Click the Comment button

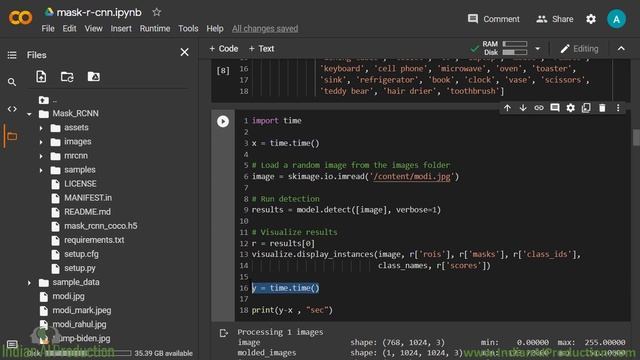[494, 19]
